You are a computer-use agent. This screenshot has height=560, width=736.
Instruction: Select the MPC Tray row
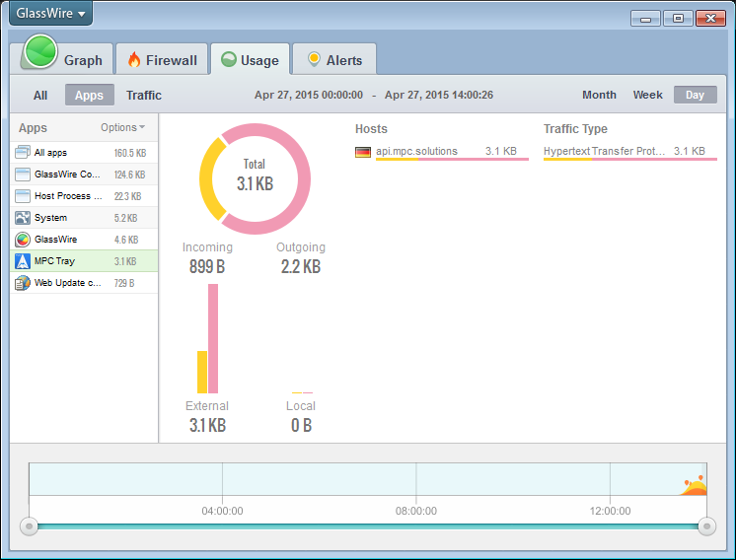pos(84,260)
